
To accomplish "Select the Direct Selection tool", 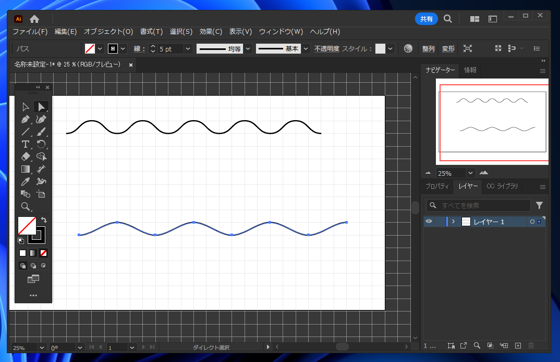I will click(41, 107).
